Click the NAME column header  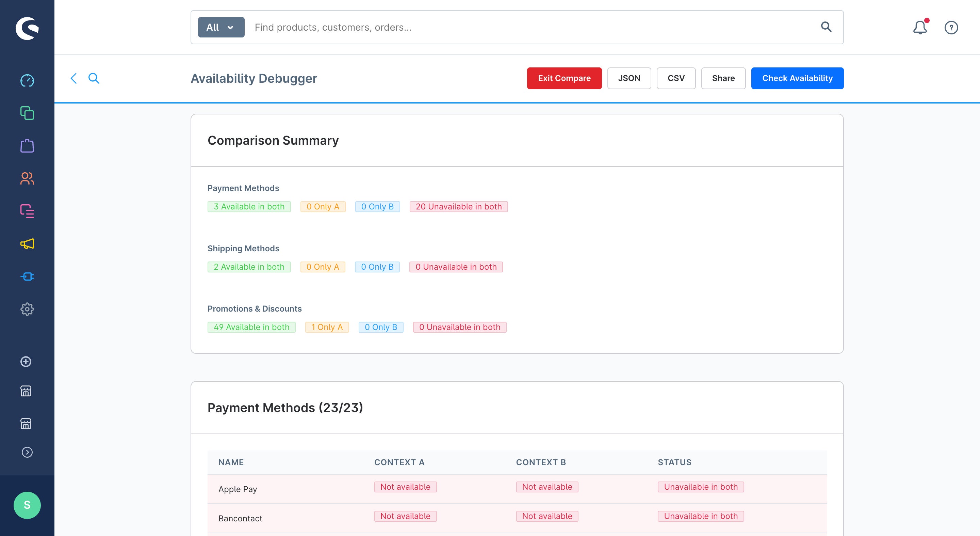[x=231, y=462]
